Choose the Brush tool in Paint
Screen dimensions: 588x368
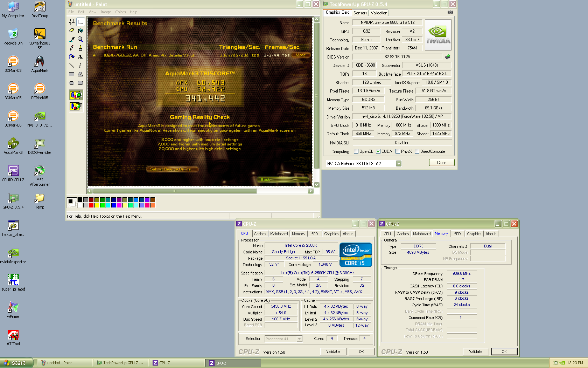80,48
